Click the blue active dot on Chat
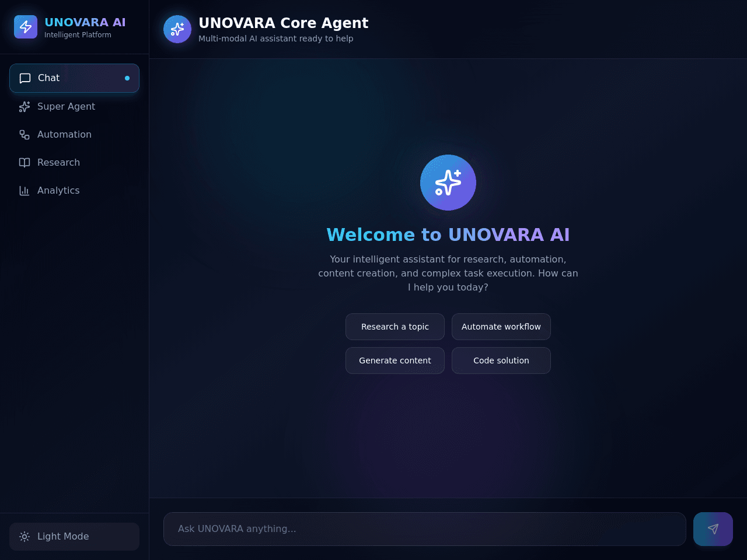 (127, 78)
